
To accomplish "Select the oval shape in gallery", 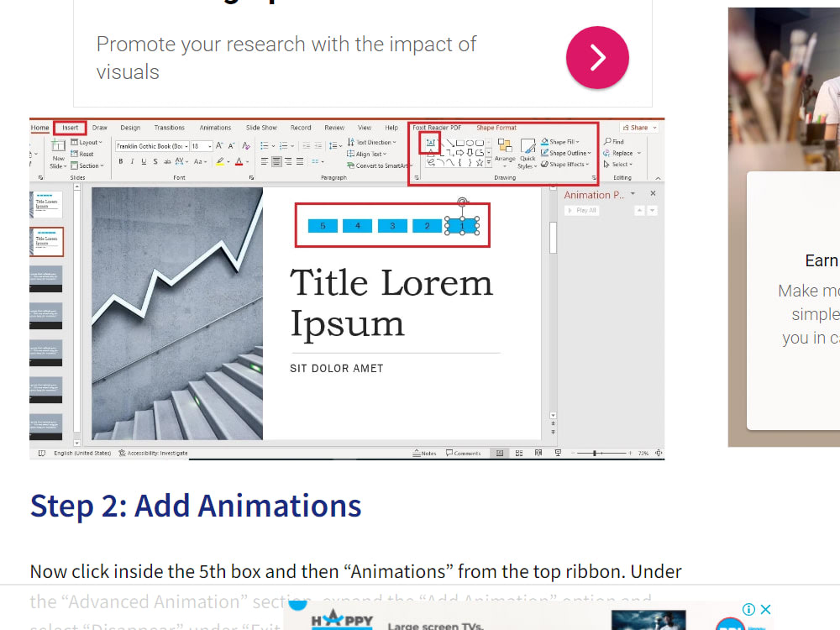I will tap(470, 143).
